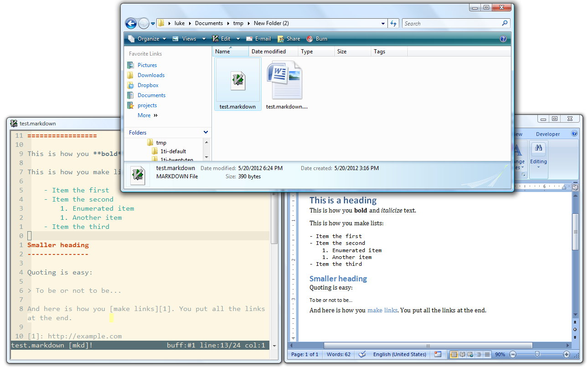
Task: Click the macro recording icon in Word status bar
Action: (438, 354)
